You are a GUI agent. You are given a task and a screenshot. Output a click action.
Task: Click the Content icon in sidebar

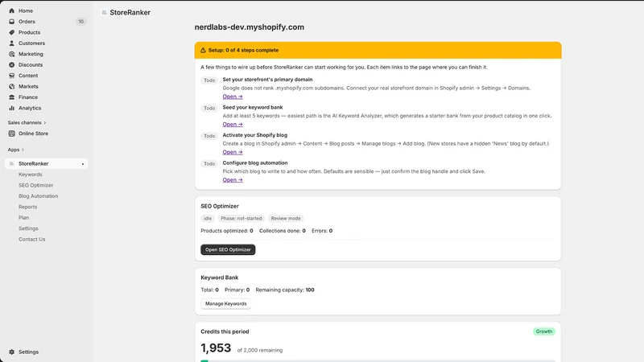pyautogui.click(x=11, y=76)
